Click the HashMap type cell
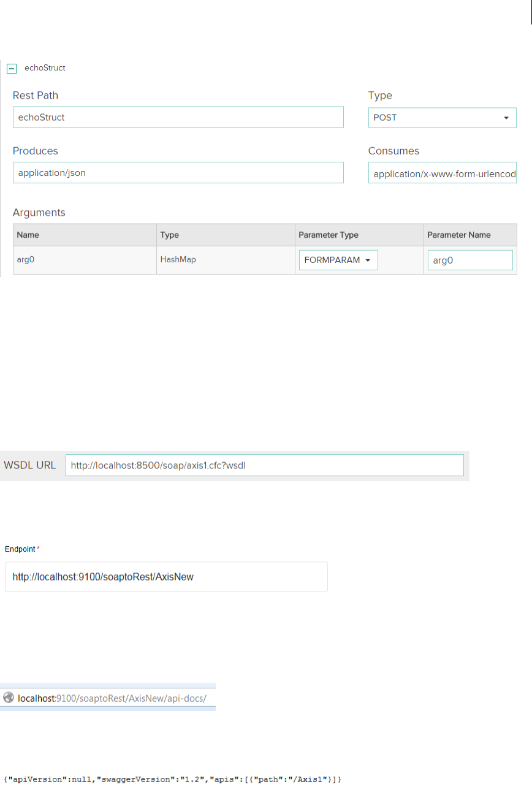The image size is (532, 795). 177,260
